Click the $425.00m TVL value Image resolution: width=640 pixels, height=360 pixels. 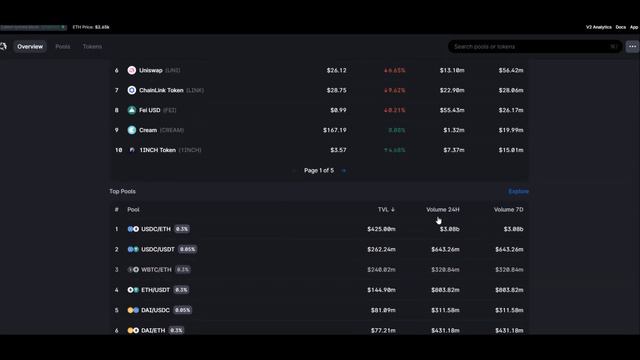coord(381,229)
